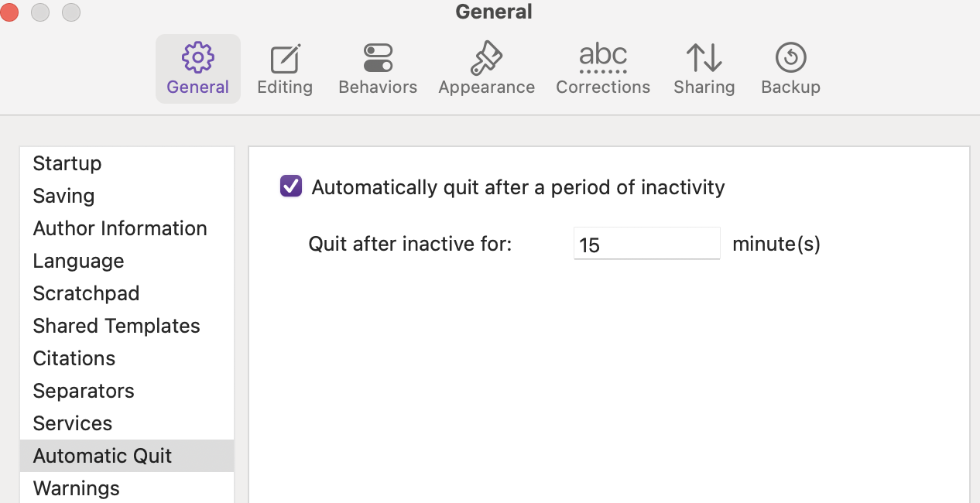Screen dimensions: 980x503
Task: Select the Appearance paintbrush icon
Action: (x=486, y=58)
